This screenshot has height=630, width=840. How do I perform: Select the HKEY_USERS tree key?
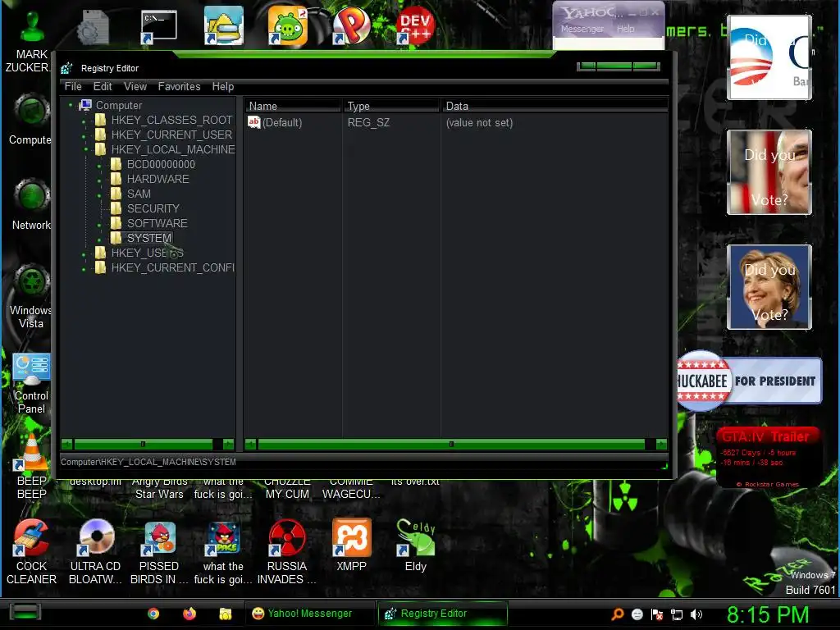pos(147,253)
